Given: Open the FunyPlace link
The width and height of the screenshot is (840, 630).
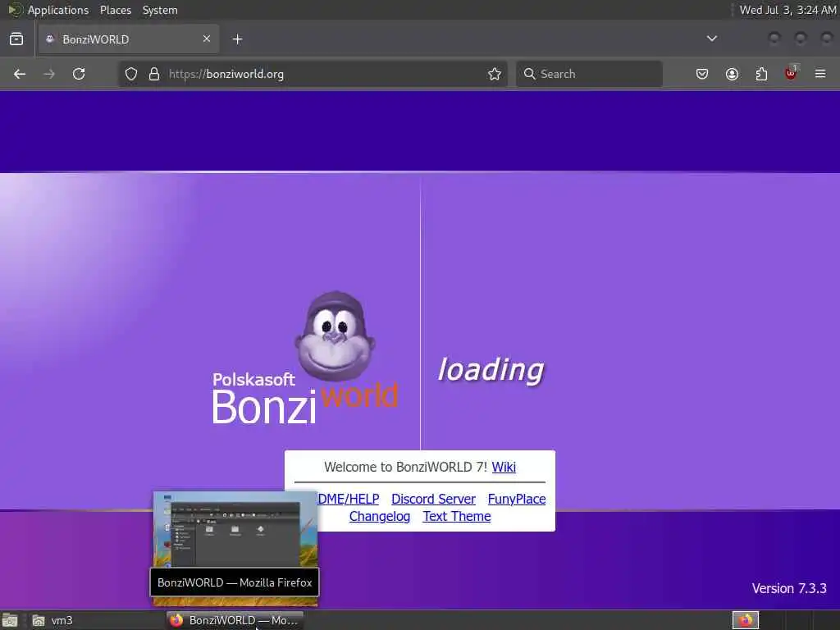Looking at the screenshot, I should [517, 499].
